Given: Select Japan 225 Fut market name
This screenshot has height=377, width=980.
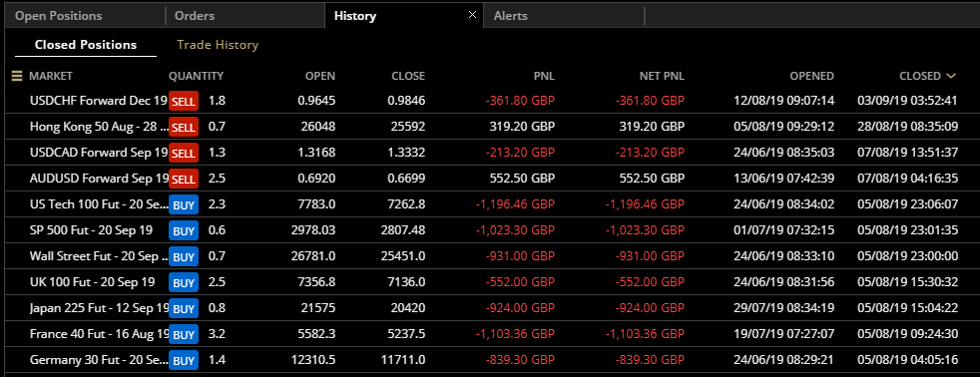Looking at the screenshot, I should pos(99,308).
